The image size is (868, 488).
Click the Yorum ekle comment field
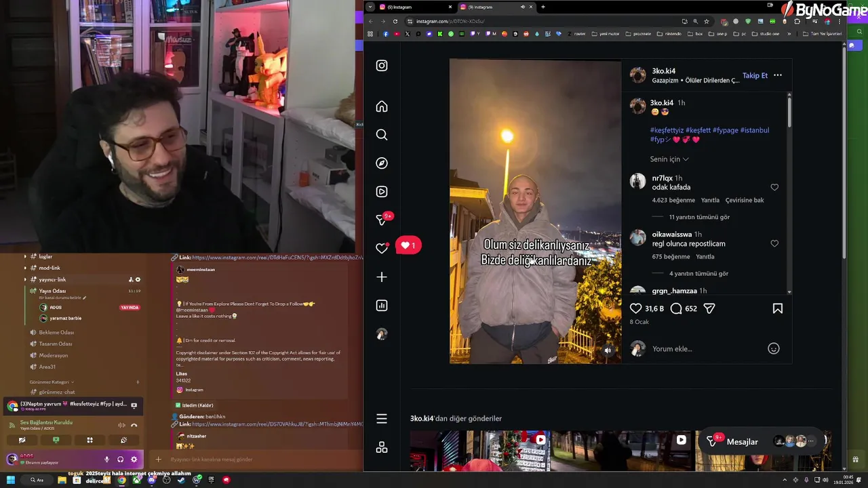(x=705, y=348)
